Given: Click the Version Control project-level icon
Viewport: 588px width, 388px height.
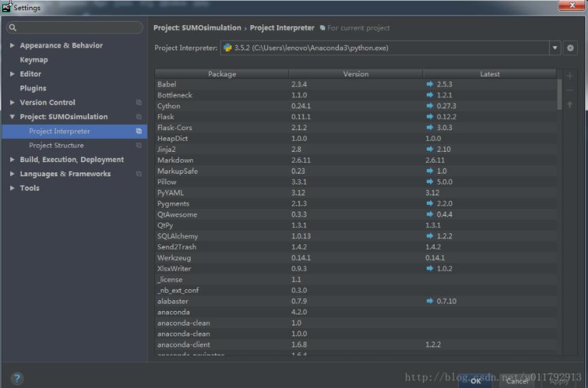Looking at the screenshot, I should 139,102.
